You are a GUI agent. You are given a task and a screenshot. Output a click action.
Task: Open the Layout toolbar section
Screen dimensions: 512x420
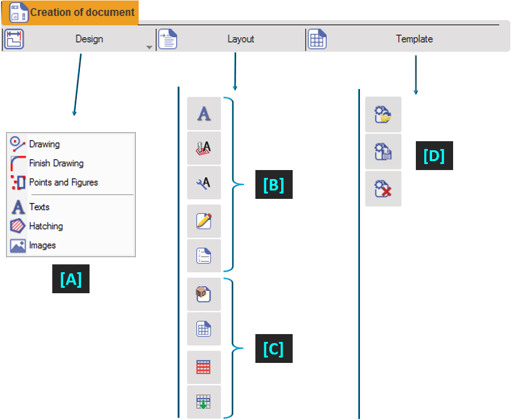pos(240,40)
